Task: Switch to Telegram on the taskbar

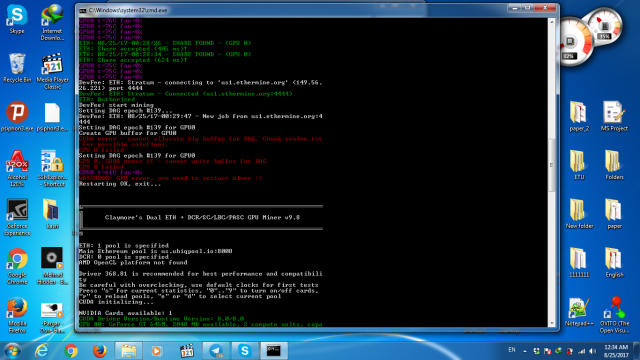Action: click(x=216, y=351)
